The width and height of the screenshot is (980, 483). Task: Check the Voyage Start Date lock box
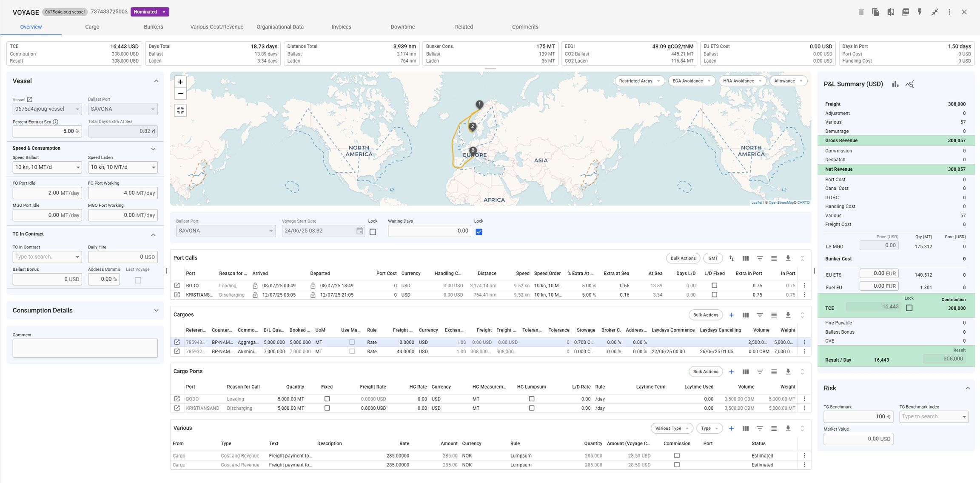[373, 232]
